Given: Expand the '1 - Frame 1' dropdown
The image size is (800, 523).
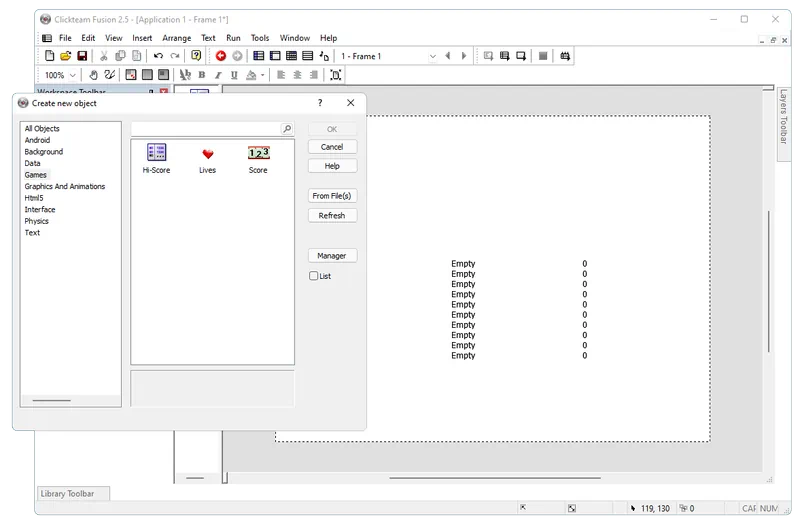Looking at the screenshot, I should tap(433, 56).
